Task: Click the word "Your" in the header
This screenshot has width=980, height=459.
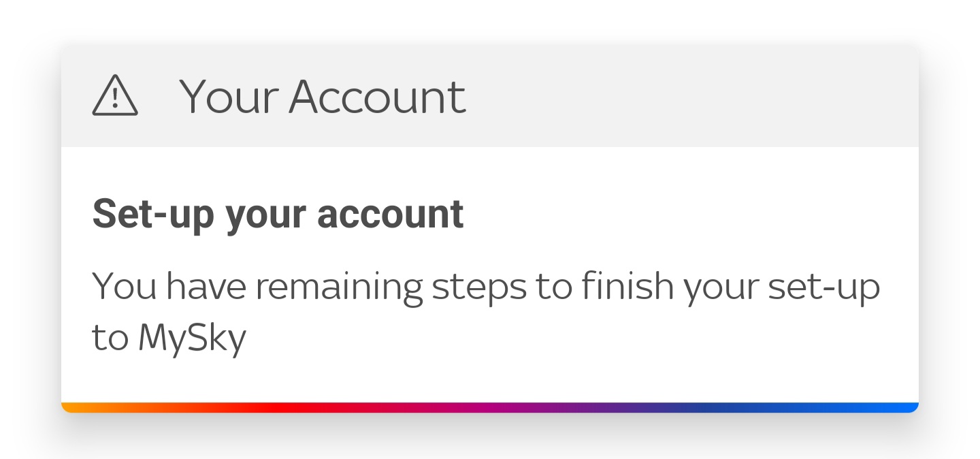Action: point(228,96)
